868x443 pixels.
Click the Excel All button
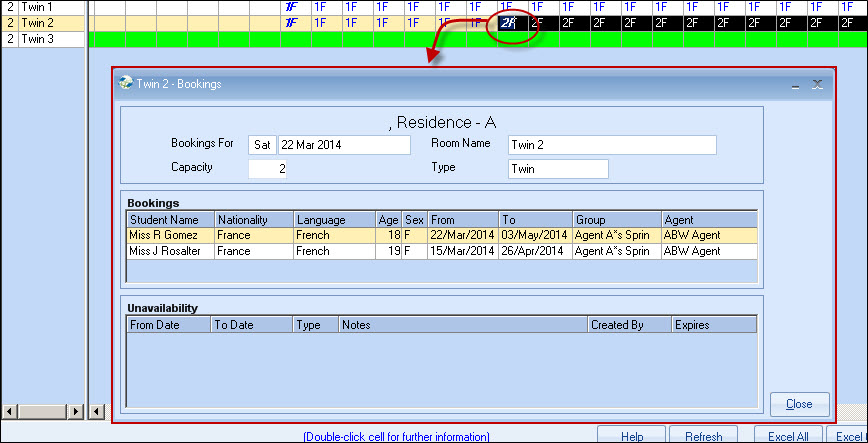point(790,436)
